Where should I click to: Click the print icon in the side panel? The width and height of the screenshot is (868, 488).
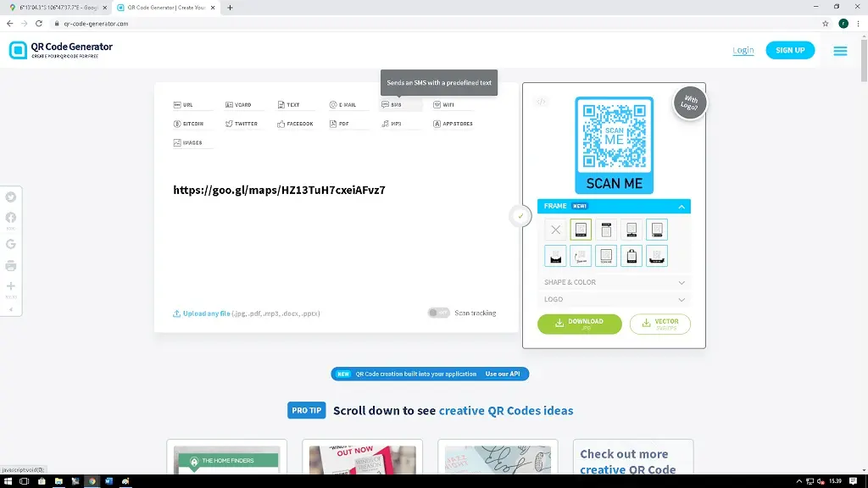tap(11, 266)
